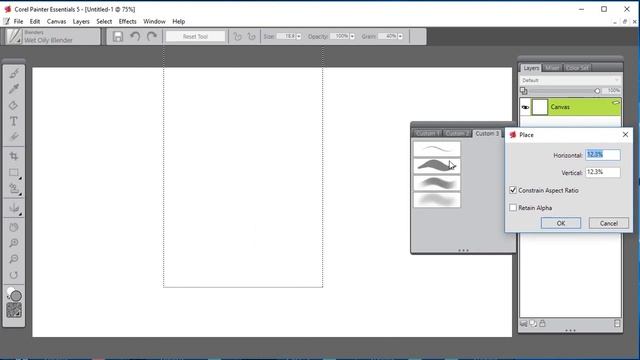Open the Wet Oily Blender brush selector
640x360 pixels.
[52, 36]
